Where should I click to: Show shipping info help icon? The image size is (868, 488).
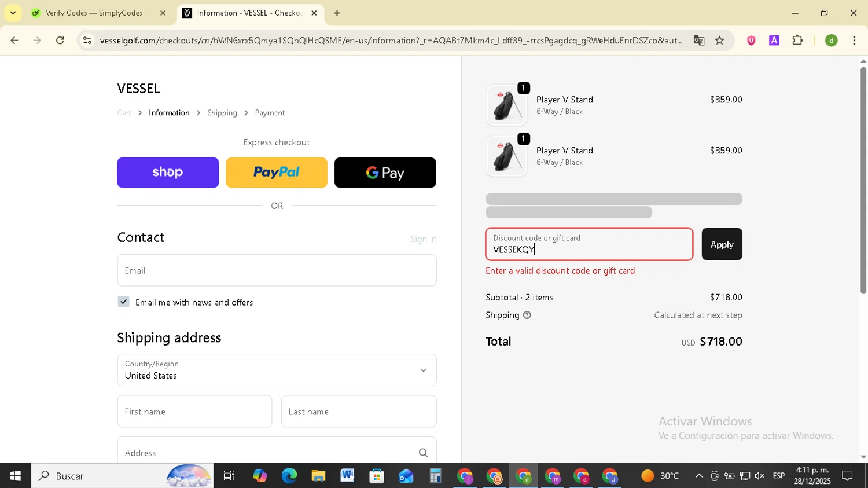pyautogui.click(x=527, y=315)
